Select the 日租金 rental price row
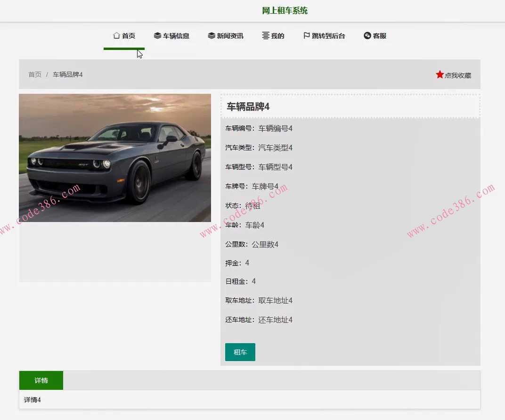Screen dimensions: 505x420 coord(240,281)
